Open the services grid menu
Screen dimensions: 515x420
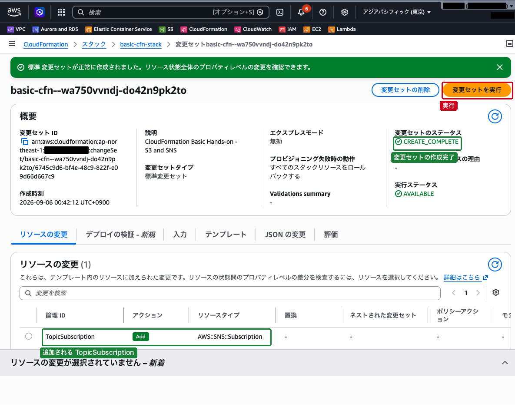coord(61,12)
